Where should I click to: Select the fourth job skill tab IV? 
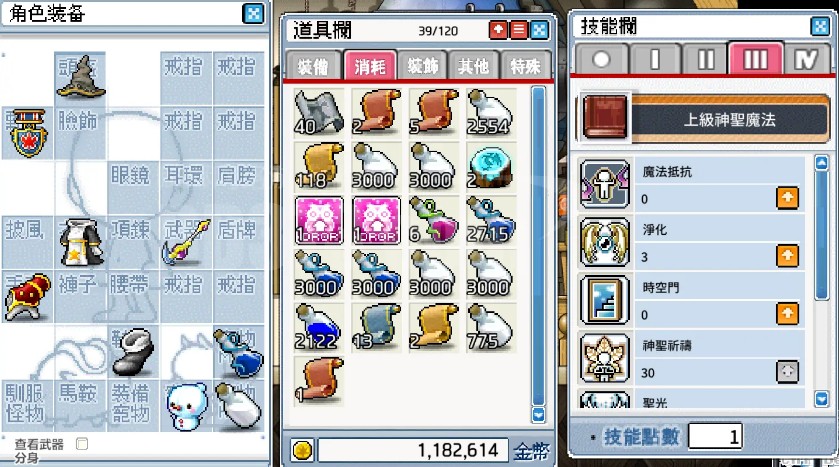click(x=806, y=59)
